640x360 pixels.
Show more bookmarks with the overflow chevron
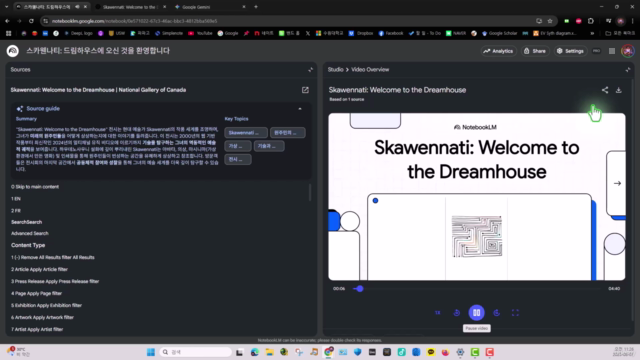[592, 33]
